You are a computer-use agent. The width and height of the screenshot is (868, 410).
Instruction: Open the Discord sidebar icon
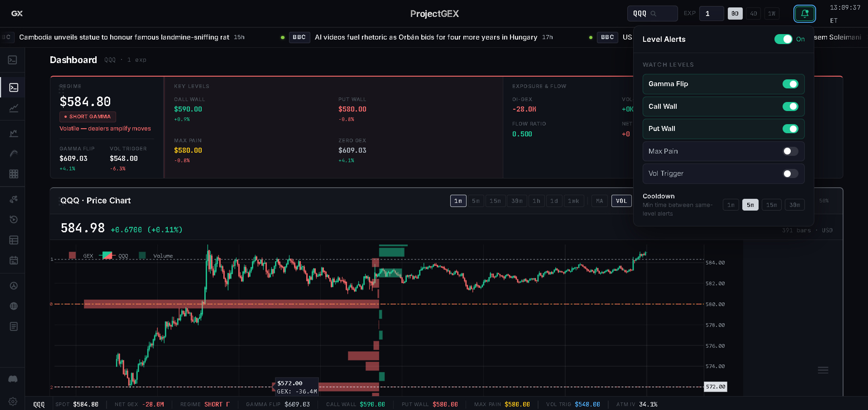(x=13, y=379)
